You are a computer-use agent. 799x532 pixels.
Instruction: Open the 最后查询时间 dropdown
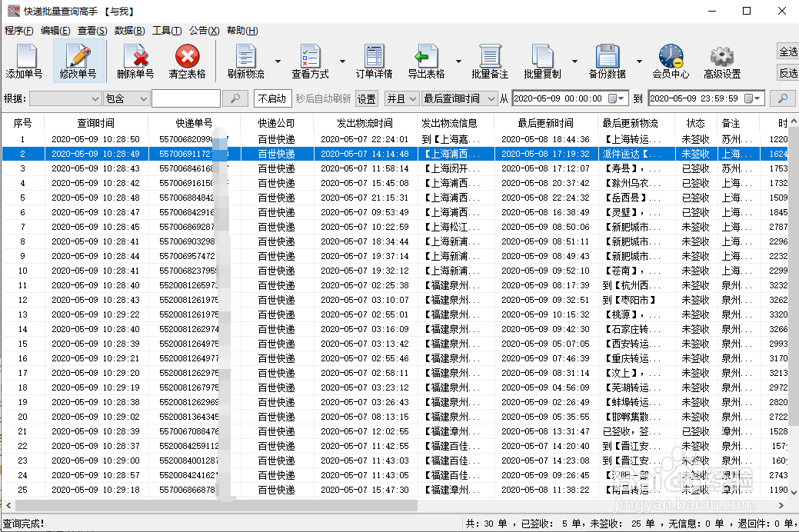tap(459, 98)
